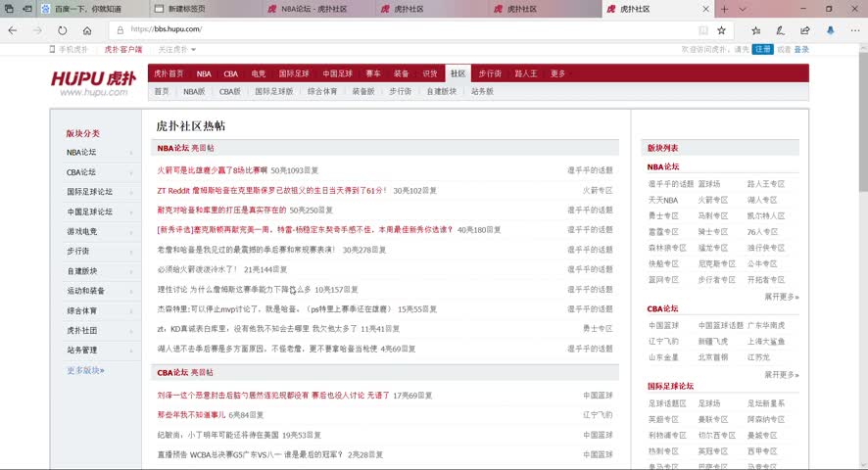
Task: Open 英超专区 in 国际足球论坛 list
Action: point(663,420)
